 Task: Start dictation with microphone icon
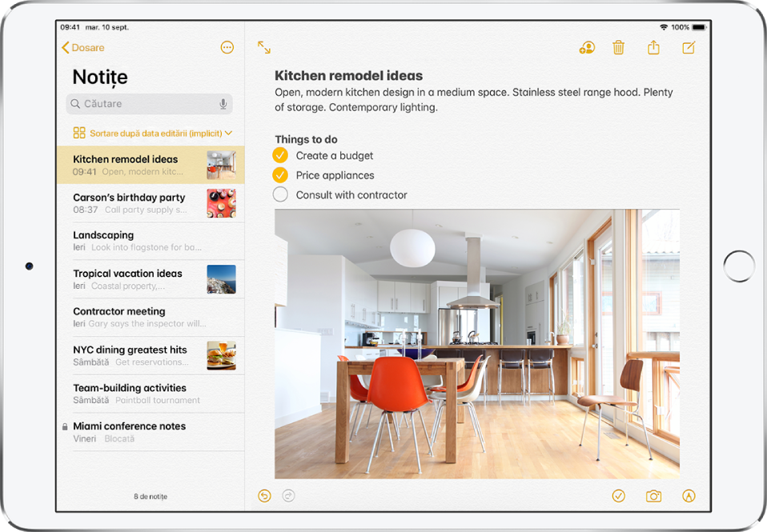pyautogui.click(x=223, y=104)
